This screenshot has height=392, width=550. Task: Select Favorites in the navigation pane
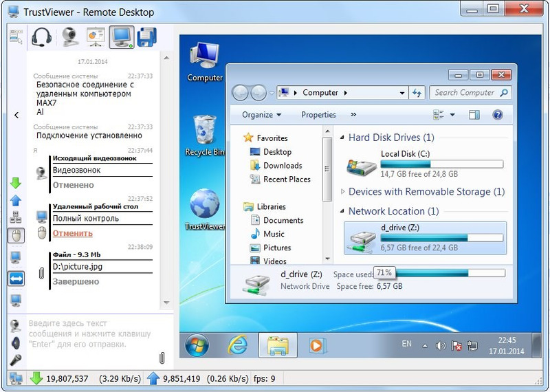coord(272,138)
